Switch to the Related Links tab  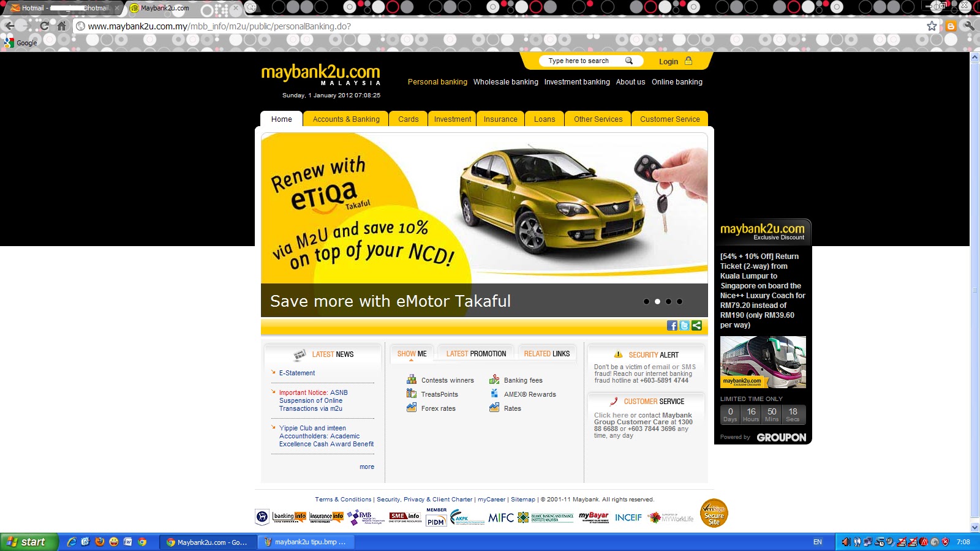tap(547, 354)
